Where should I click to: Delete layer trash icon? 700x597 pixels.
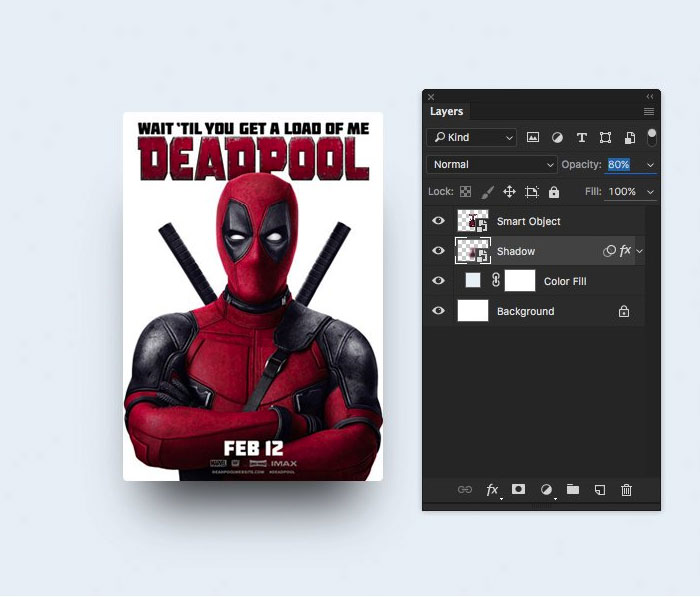coord(626,490)
